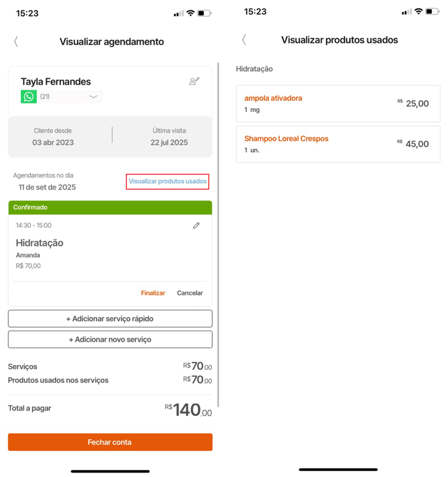Add a quick service with Adicionar serviço rápido

(x=110, y=318)
